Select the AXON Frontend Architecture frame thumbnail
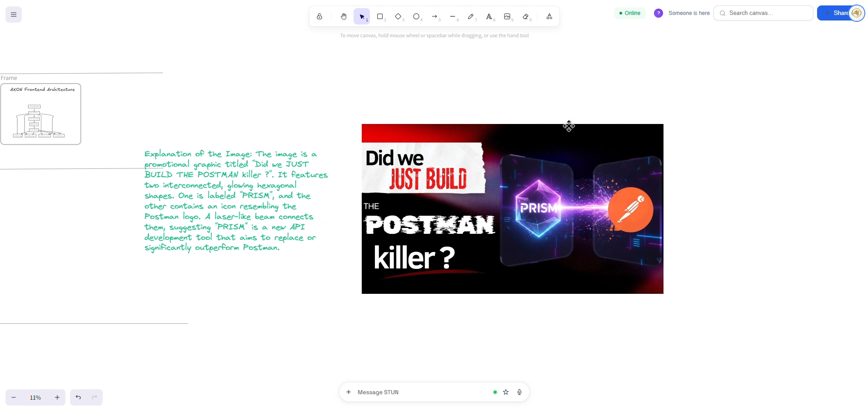 point(41,114)
